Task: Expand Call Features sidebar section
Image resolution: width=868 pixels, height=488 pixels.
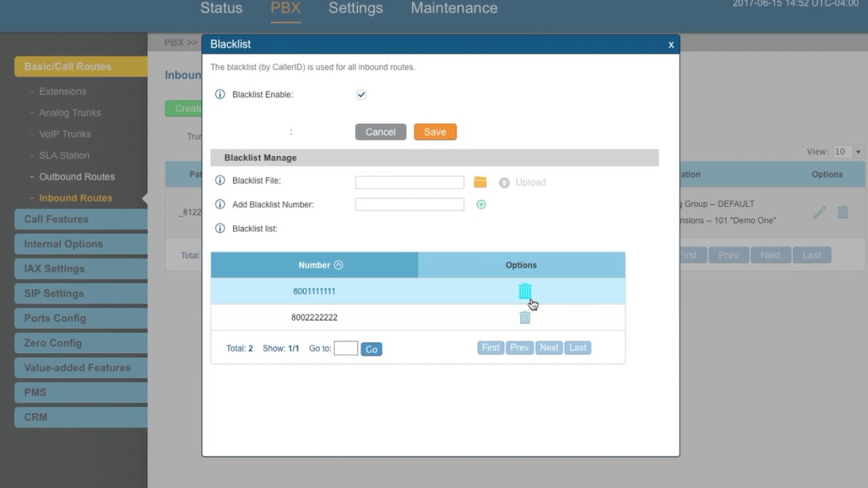Action: pos(81,219)
